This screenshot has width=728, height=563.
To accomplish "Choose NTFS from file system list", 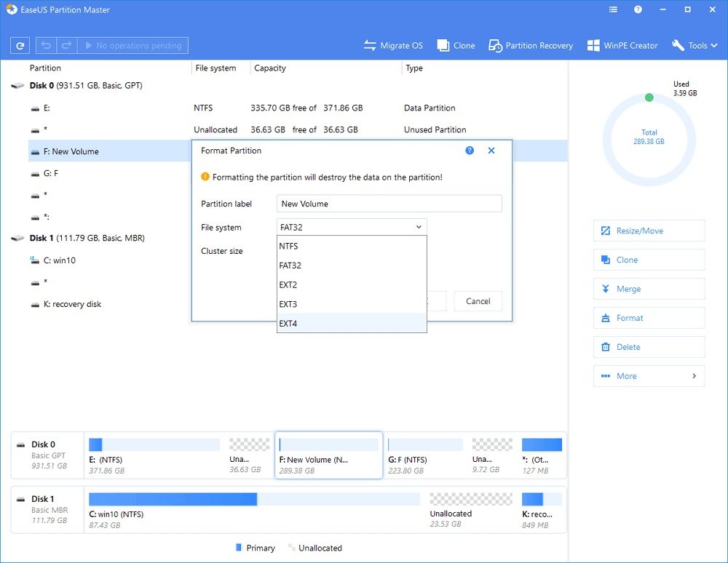I will coord(352,247).
